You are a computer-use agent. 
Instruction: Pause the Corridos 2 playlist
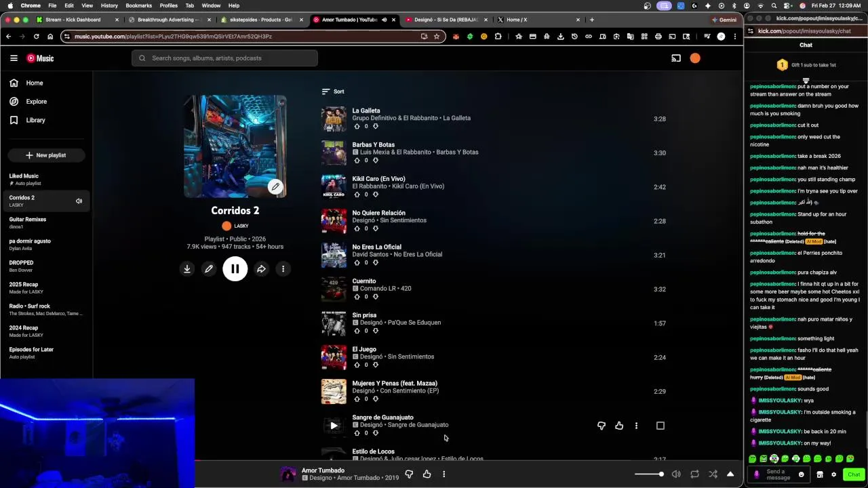tap(235, 269)
